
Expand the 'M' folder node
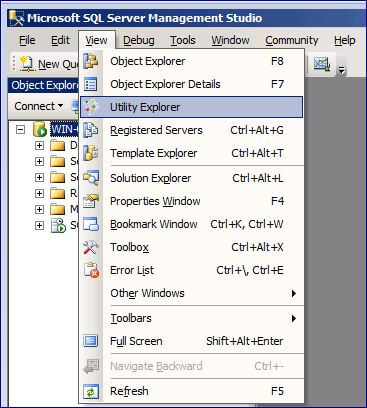pos(39,209)
